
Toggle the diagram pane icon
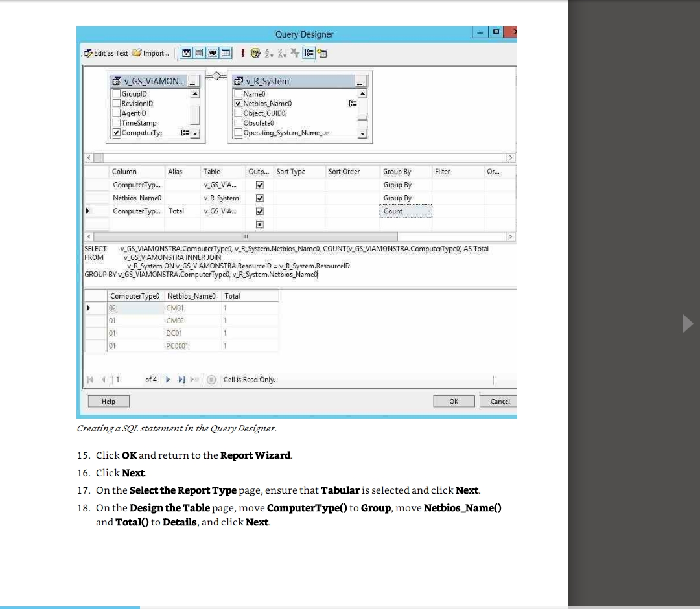[185, 53]
